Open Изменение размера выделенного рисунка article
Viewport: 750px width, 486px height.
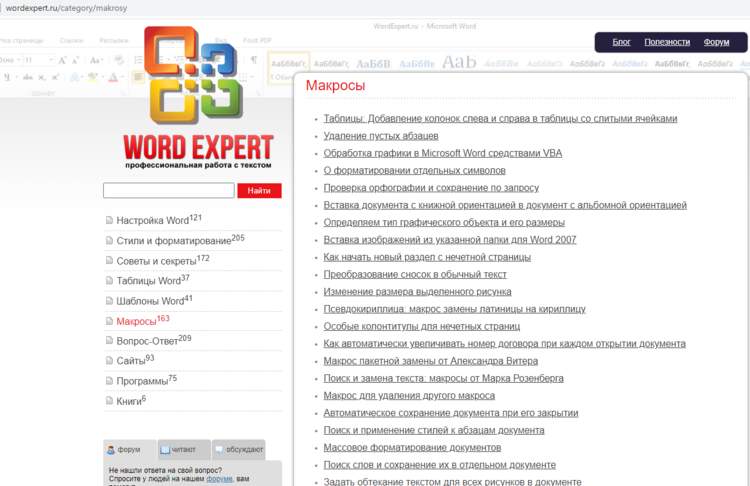coord(417,291)
